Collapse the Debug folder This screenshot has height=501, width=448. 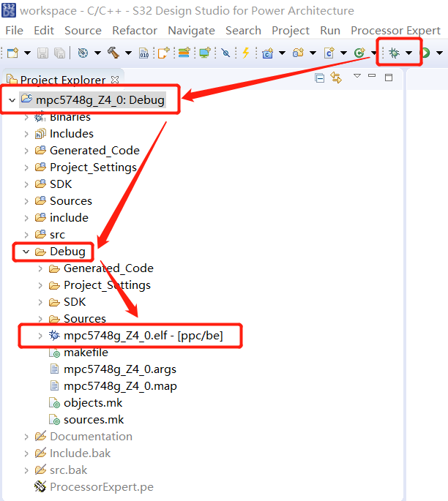coord(26,252)
